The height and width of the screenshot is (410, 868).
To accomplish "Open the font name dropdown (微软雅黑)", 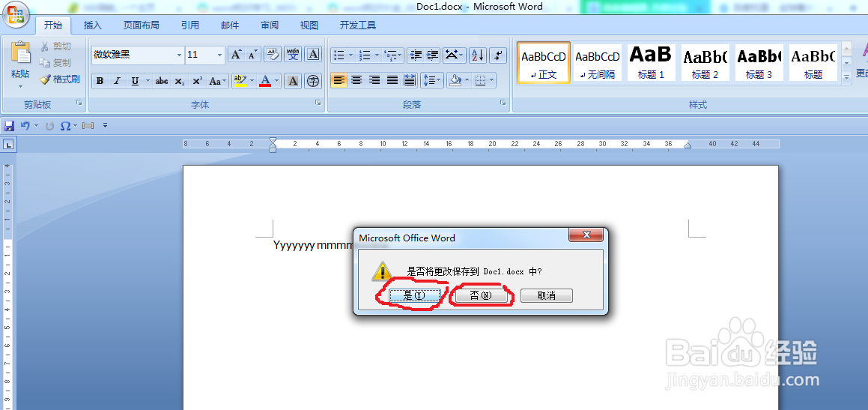I will tap(179, 55).
